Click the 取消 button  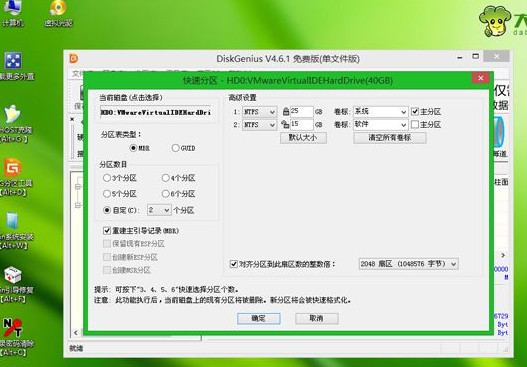pyautogui.click(x=317, y=318)
